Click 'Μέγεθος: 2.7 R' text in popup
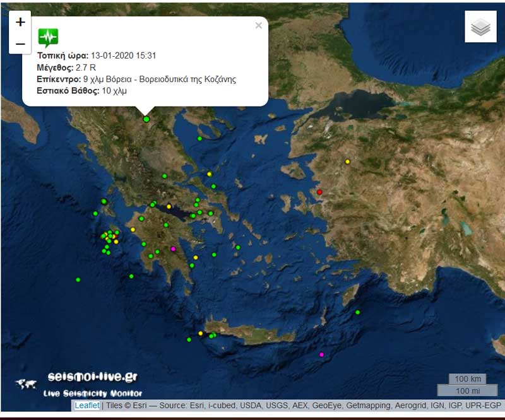The width and height of the screenshot is (505, 420). [66, 67]
